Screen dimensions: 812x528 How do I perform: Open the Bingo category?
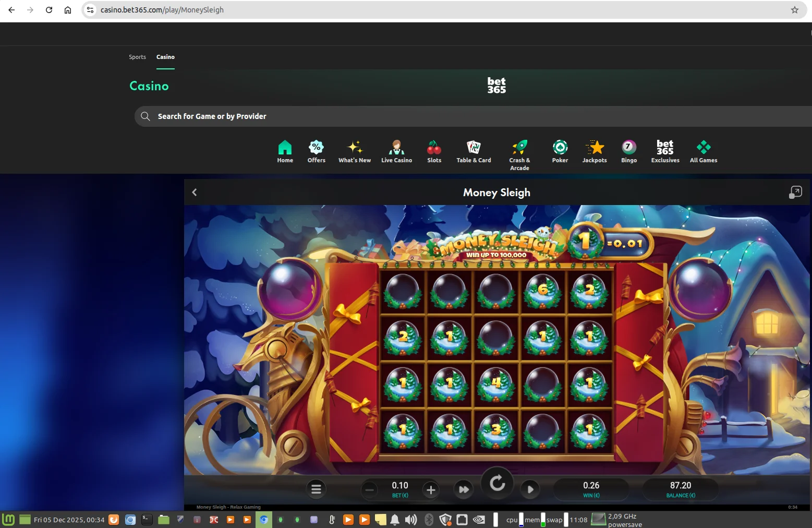click(x=629, y=152)
